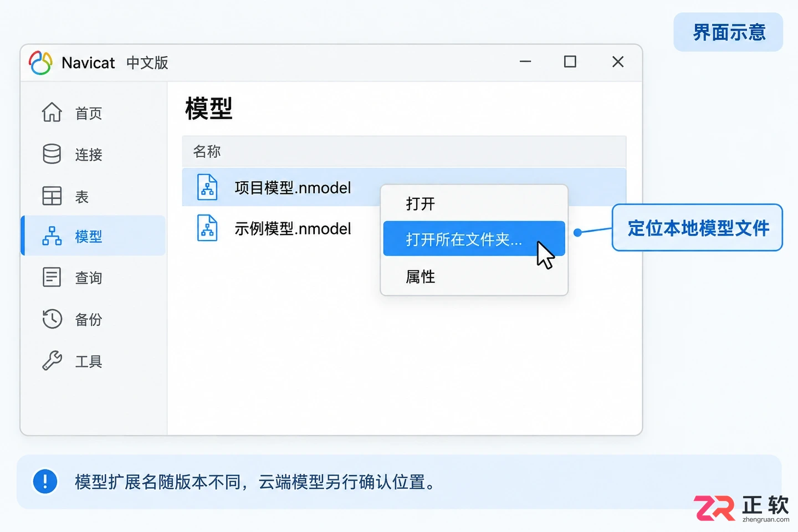
Task: Click the file icon of 项目模型.nmodel
Action: coord(207,187)
